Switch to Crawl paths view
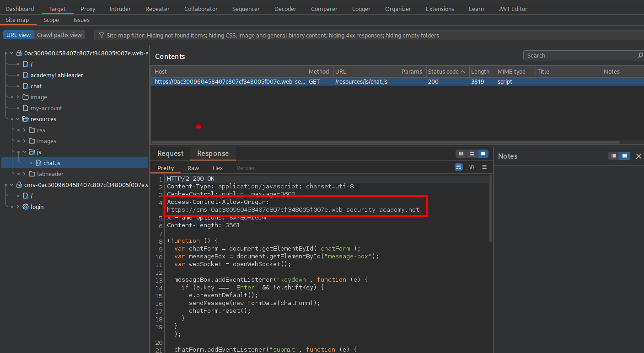This screenshot has width=644, height=353. [x=59, y=35]
